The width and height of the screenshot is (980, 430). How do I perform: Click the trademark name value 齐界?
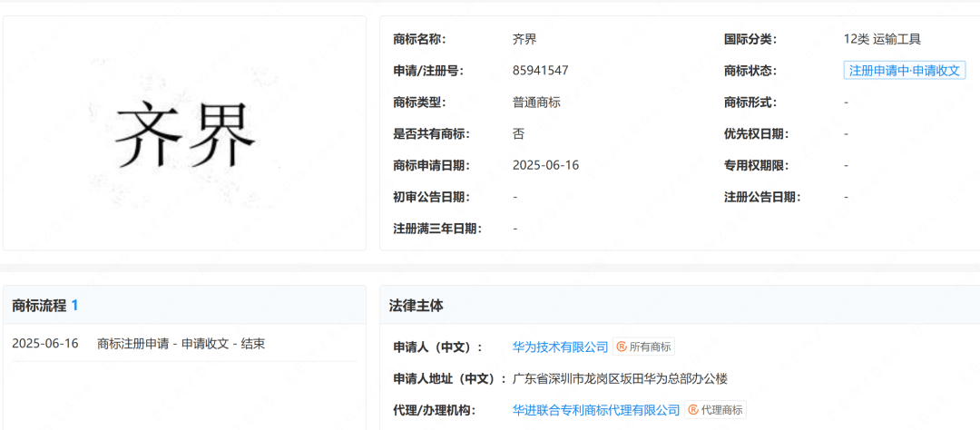point(524,39)
